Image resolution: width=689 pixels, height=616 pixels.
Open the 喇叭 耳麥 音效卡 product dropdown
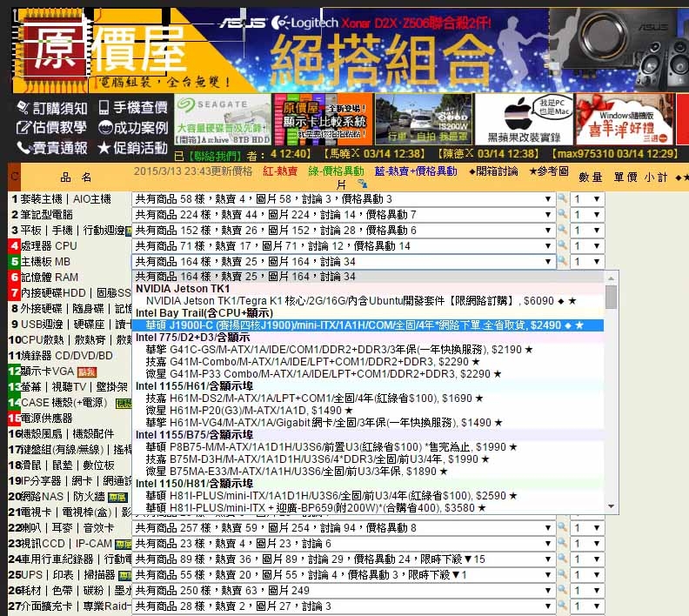[344, 527]
